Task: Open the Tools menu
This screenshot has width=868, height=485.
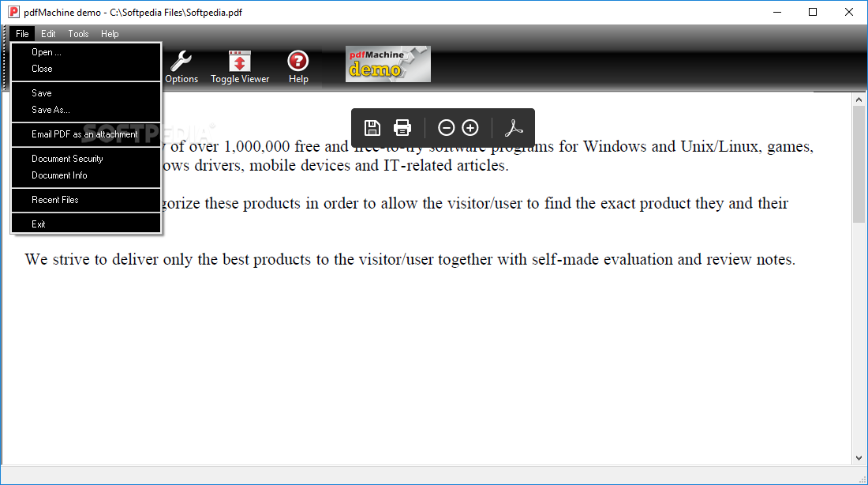Action: [77, 33]
